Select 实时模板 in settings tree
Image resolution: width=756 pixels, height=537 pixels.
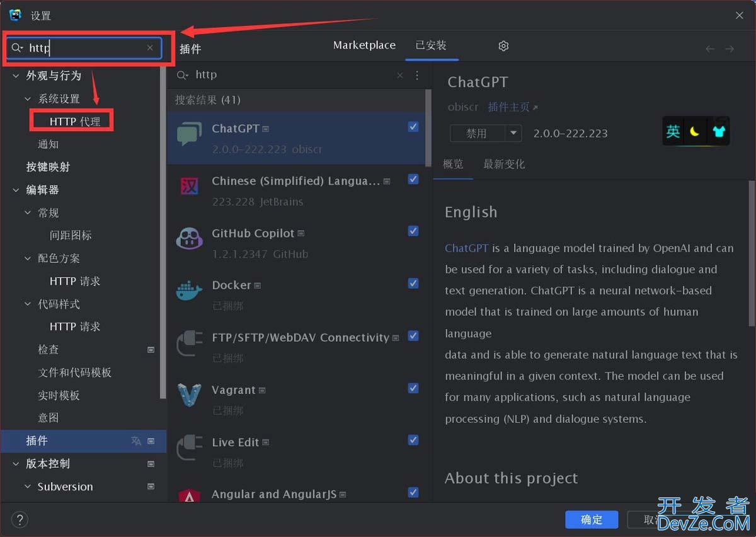coord(59,395)
